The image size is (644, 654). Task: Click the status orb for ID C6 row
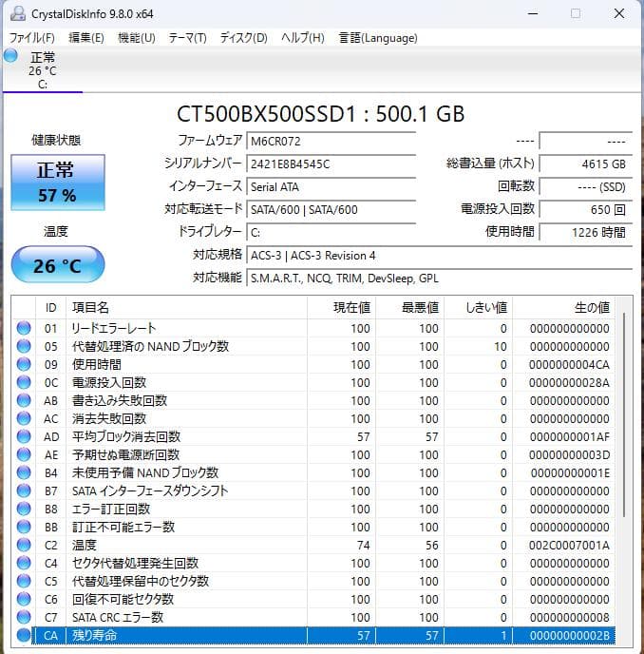pos(24,599)
